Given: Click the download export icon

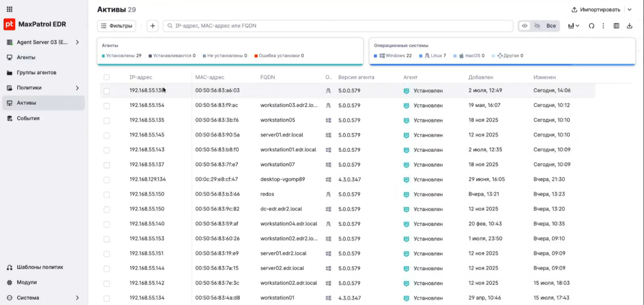Looking at the screenshot, I should tap(630, 26).
